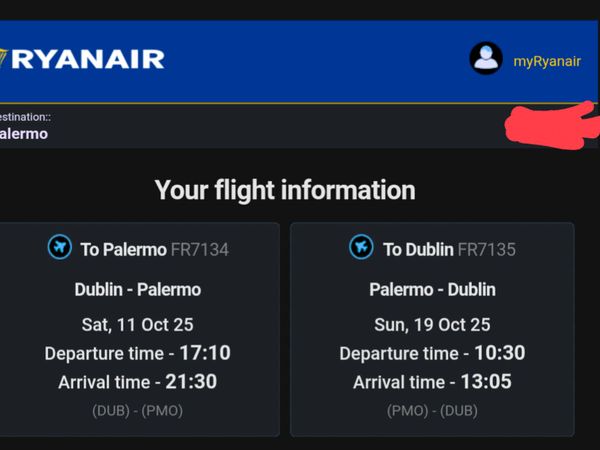Viewport: 600px width, 450px height.
Task: Select the To Palermo flight title
Action: click(123, 249)
